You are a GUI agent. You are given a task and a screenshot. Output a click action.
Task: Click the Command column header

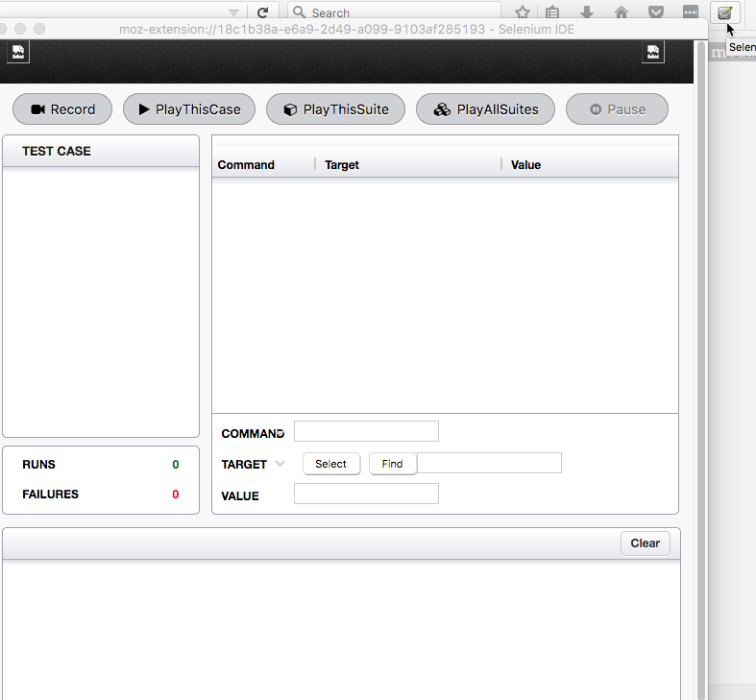(246, 165)
